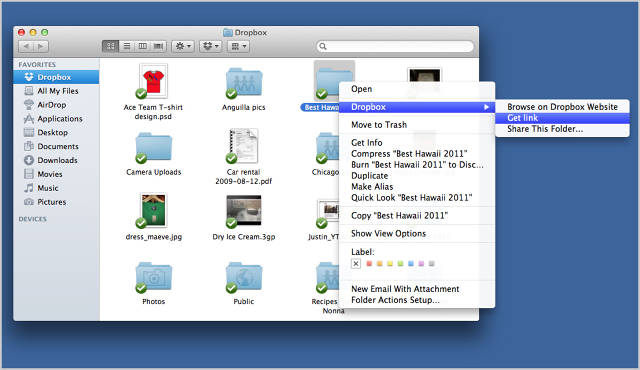Open the Dropbox toolbar dropdown
The width and height of the screenshot is (640, 370).
pos(211,46)
